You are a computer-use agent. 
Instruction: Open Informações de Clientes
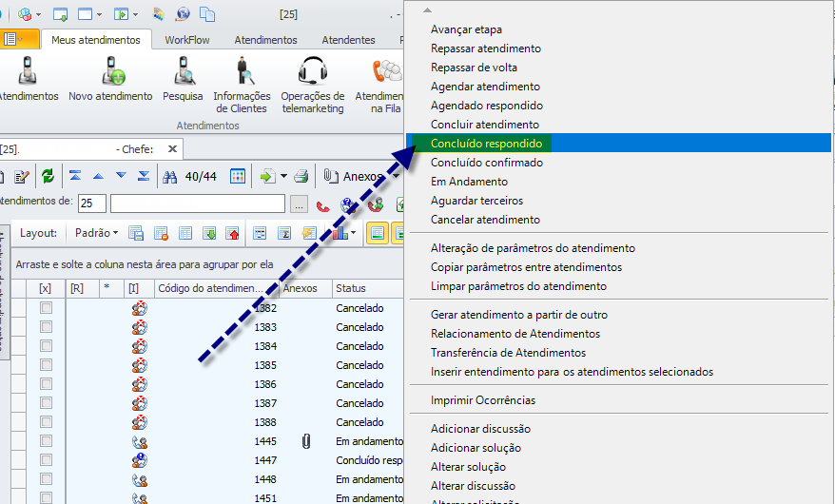point(243,85)
